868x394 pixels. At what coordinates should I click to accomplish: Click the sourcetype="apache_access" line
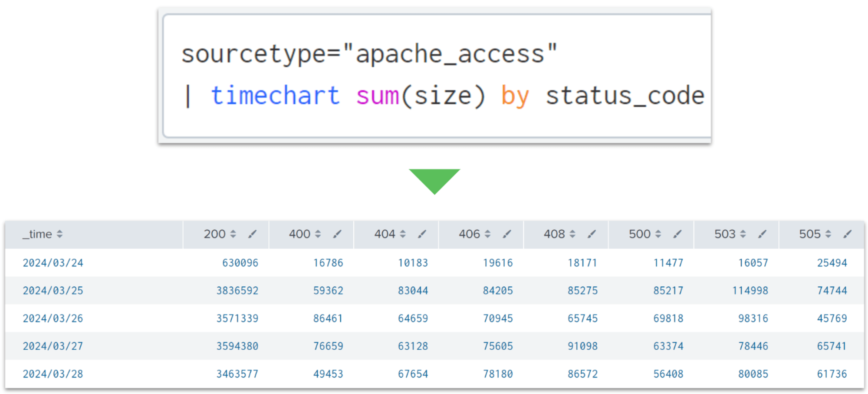pos(369,54)
